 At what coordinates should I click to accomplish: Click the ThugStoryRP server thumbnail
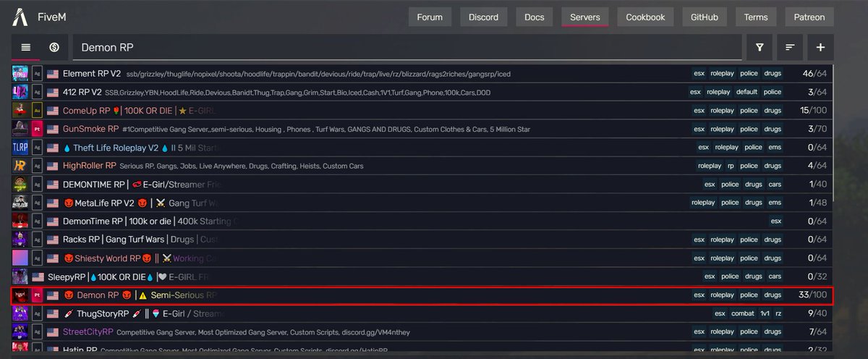(x=20, y=313)
